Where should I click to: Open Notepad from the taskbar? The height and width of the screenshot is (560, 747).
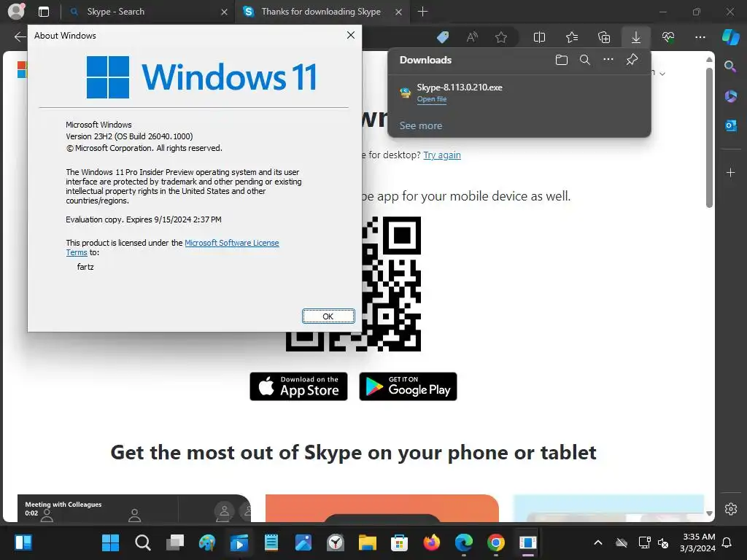point(271,542)
